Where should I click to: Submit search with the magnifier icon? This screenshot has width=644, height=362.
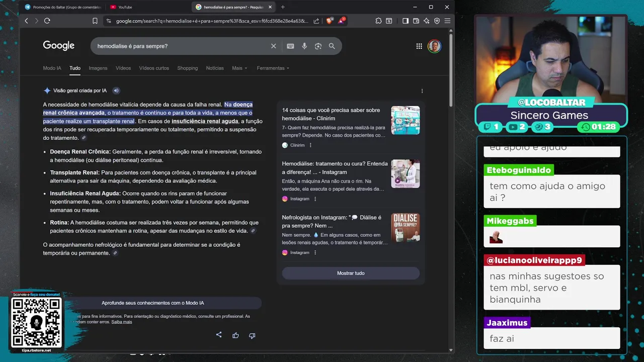coord(332,46)
